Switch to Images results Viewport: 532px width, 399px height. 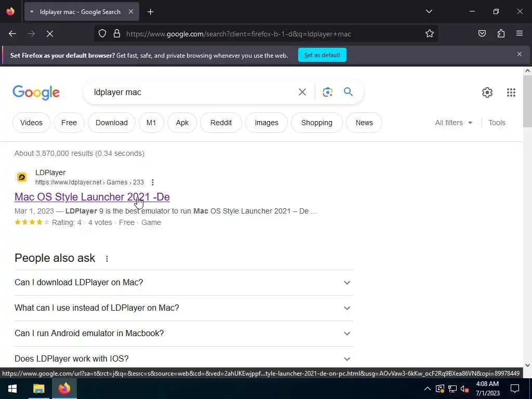[x=267, y=123]
